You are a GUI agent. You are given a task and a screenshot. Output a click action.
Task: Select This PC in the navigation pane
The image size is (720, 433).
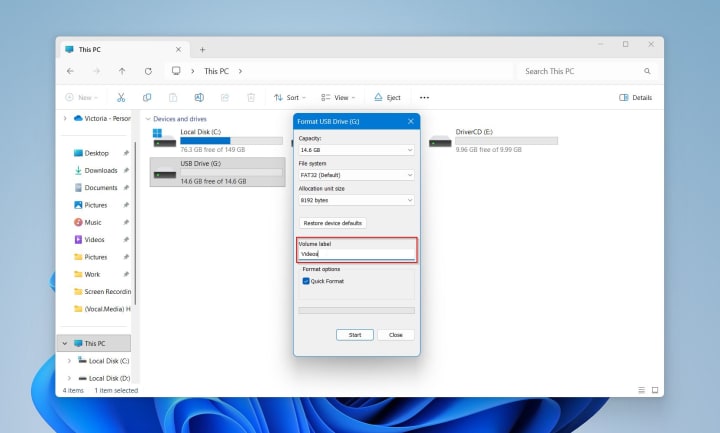94,343
